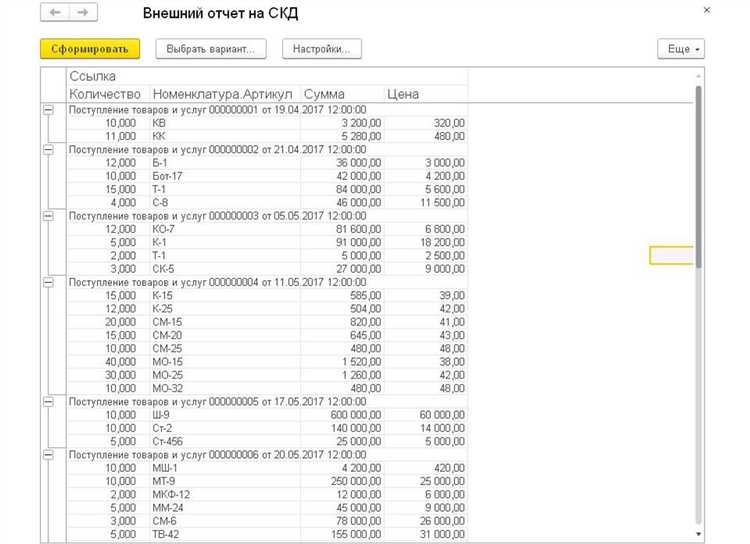750x544 pixels.
Task: Click the scrollbar up arrow
Action: tap(698, 76)
